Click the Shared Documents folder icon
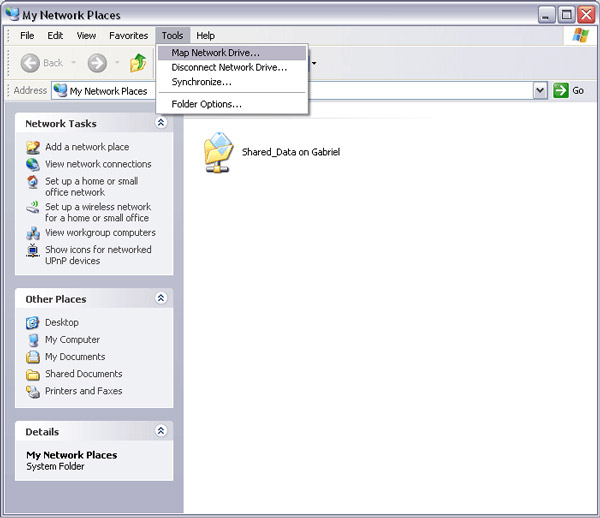600x518 pixels. 33,374
